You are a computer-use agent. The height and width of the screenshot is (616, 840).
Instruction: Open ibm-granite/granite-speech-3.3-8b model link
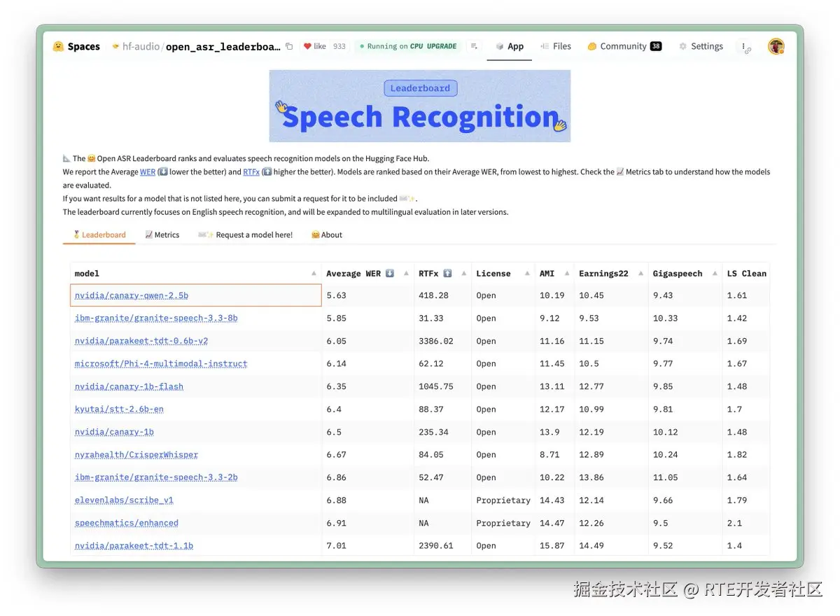(156, 318)
